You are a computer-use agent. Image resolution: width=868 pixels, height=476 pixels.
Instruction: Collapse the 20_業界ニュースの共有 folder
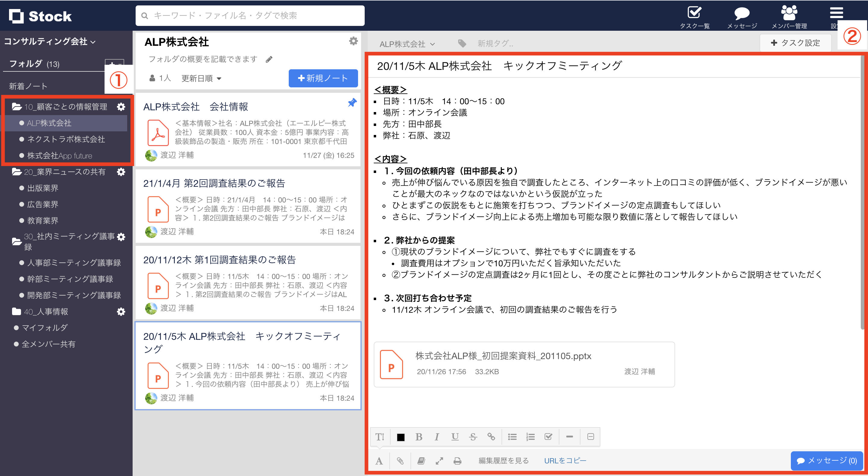coord(17,172)
